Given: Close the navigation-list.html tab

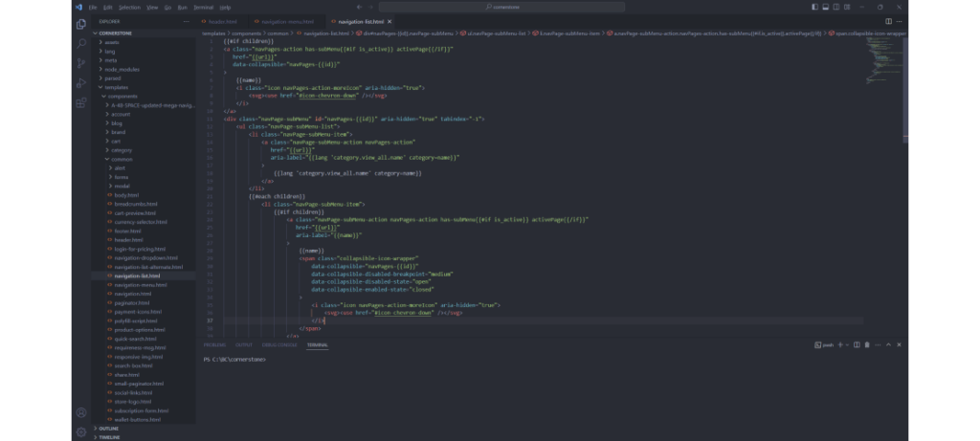Looking at the screenshot, I should pos(390,22).
